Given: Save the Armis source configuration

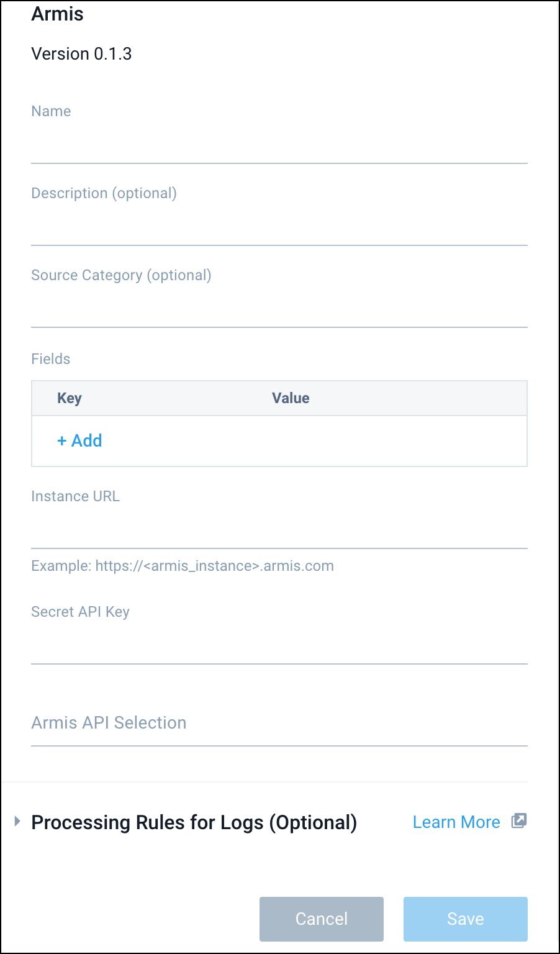Looking at the screenshot, I should (465, 919).
